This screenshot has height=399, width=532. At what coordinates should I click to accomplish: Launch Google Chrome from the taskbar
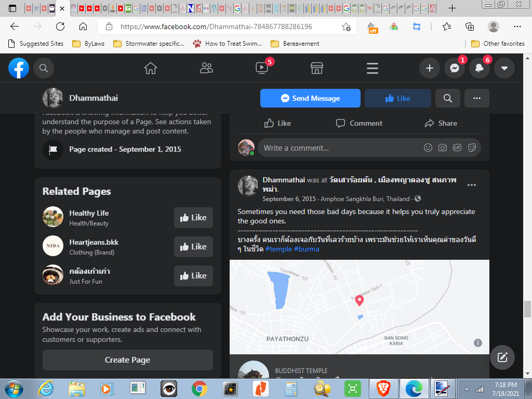[x=199, y=389]
